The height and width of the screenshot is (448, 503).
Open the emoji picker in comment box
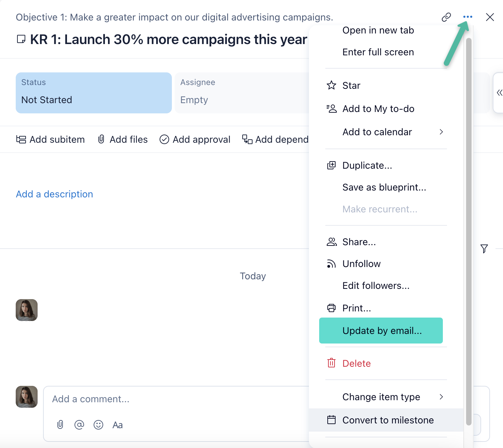click(98, 425)
